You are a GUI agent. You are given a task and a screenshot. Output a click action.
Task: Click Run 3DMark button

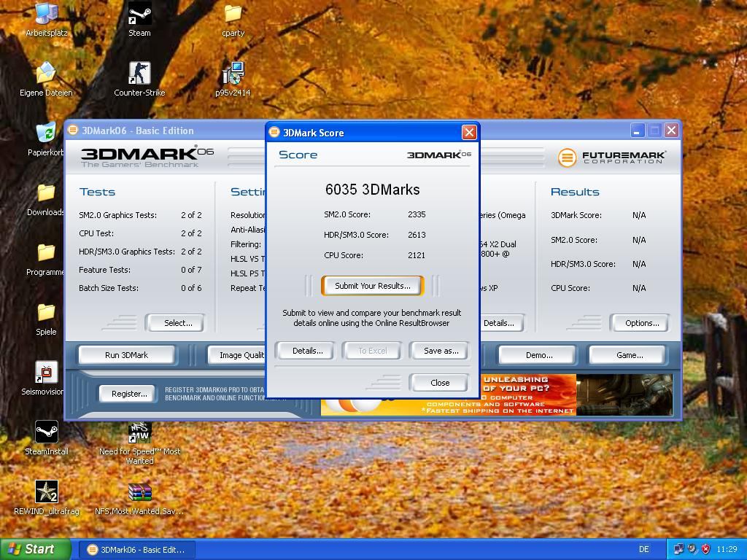click(126, 355)
